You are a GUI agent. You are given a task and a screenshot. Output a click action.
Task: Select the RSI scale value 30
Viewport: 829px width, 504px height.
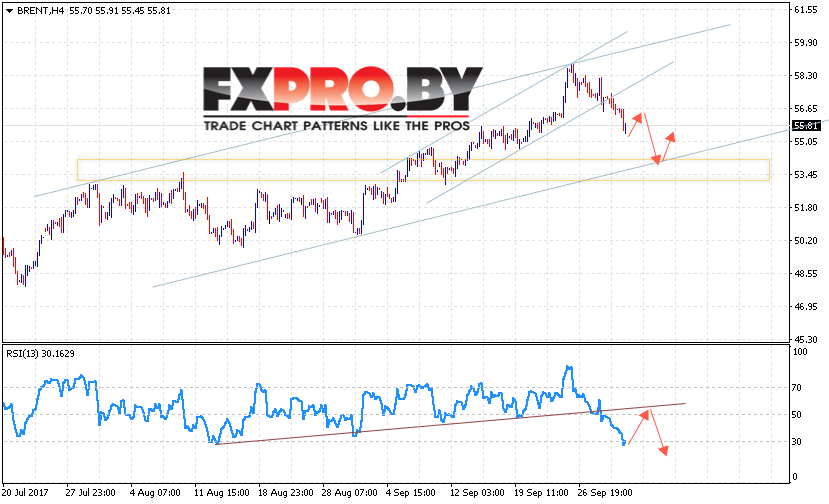pyautogui.click(x=797, y=442)
